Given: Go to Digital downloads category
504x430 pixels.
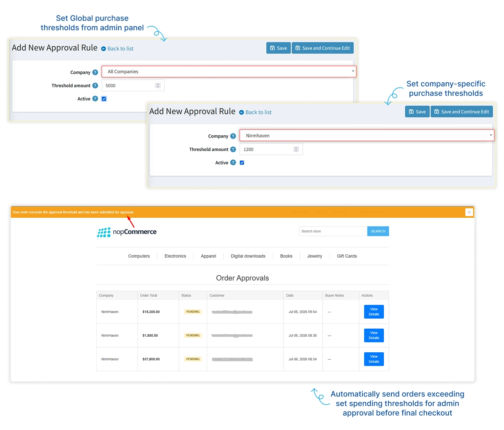Looking at the screenshot, I should (x=248, y=256).
